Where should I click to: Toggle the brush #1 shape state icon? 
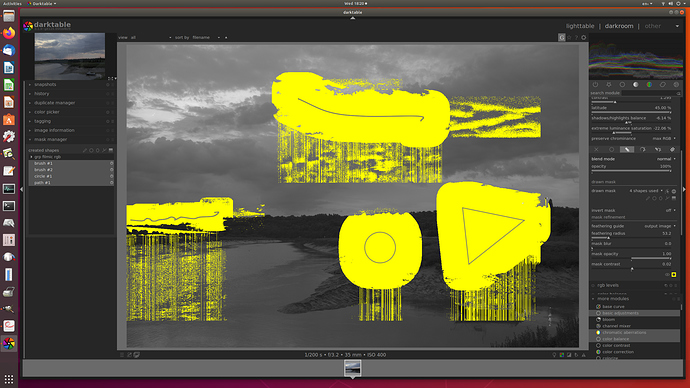click(111, 163)
